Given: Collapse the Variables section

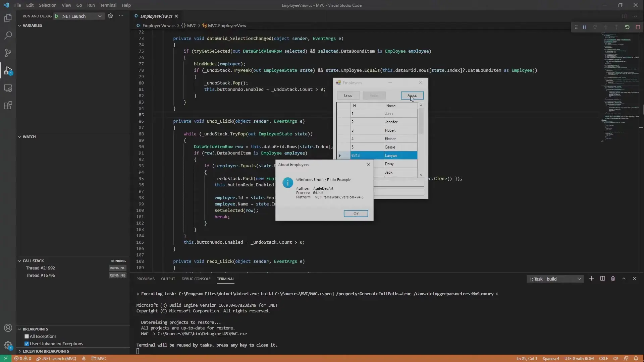Looking at the screenshot, I should point(32,25).
